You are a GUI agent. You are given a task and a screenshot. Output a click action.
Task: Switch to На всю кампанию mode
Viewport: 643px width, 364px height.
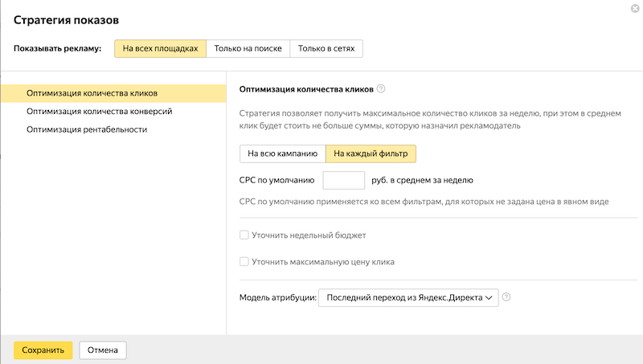click(x=283, y=153)
